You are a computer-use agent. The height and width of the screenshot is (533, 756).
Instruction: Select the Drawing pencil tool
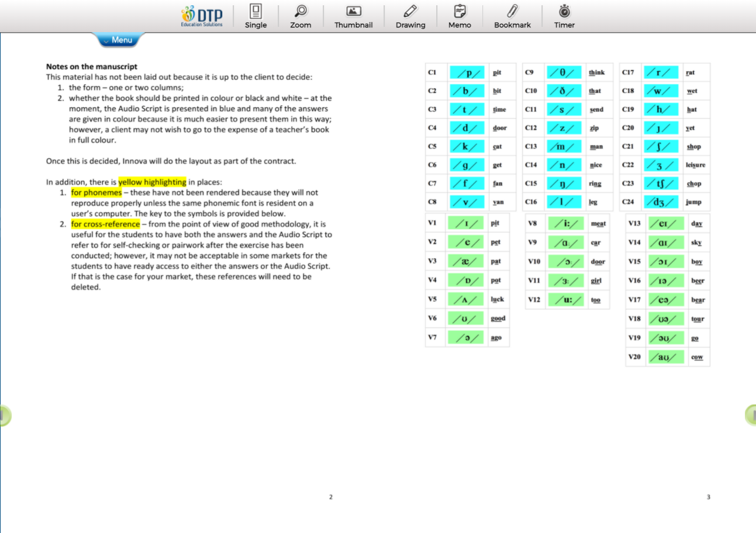click(410, 16)
